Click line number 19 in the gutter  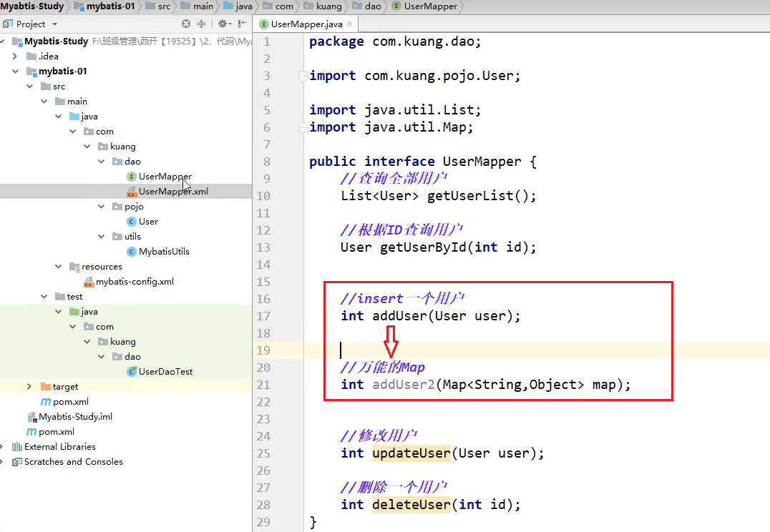tap(263, 350)
